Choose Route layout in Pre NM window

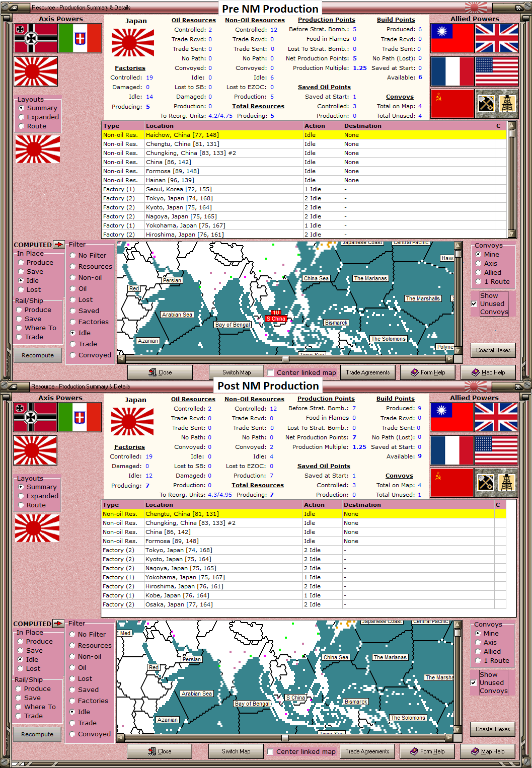[x=33, y=126]
